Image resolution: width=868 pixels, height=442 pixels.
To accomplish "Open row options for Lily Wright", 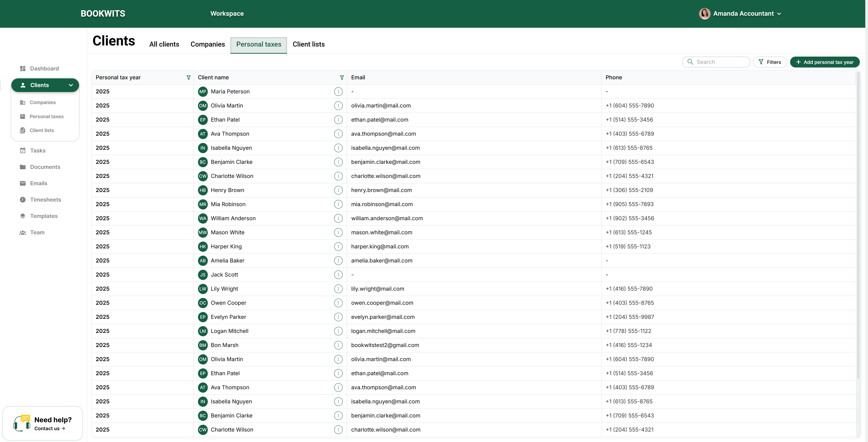I will (338, 289).
